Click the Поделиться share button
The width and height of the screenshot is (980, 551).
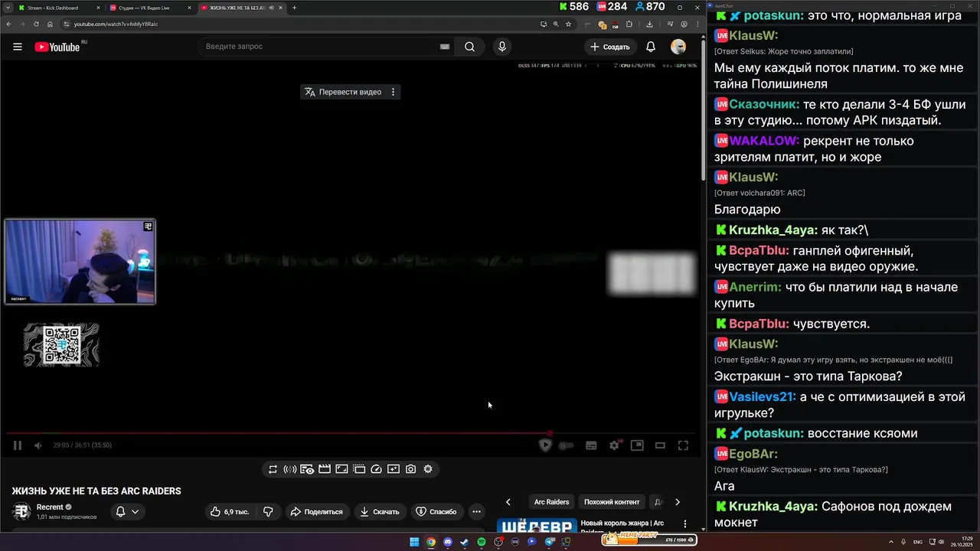coord(316,512)
